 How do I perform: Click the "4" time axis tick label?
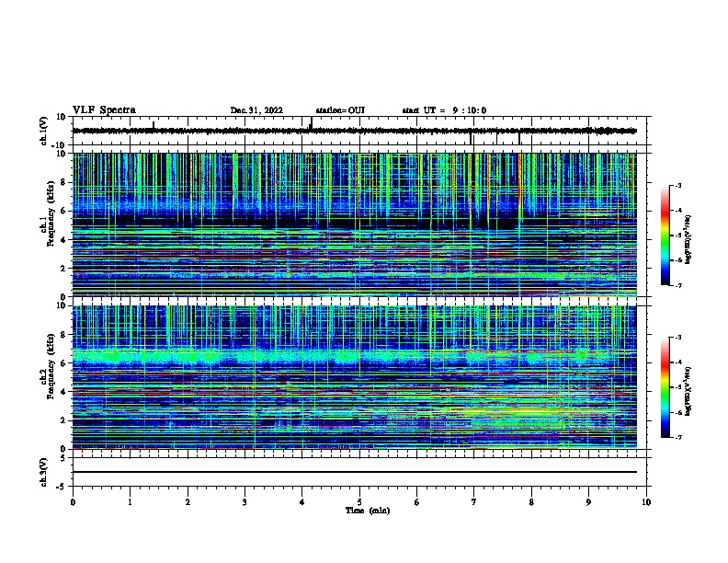302,502
